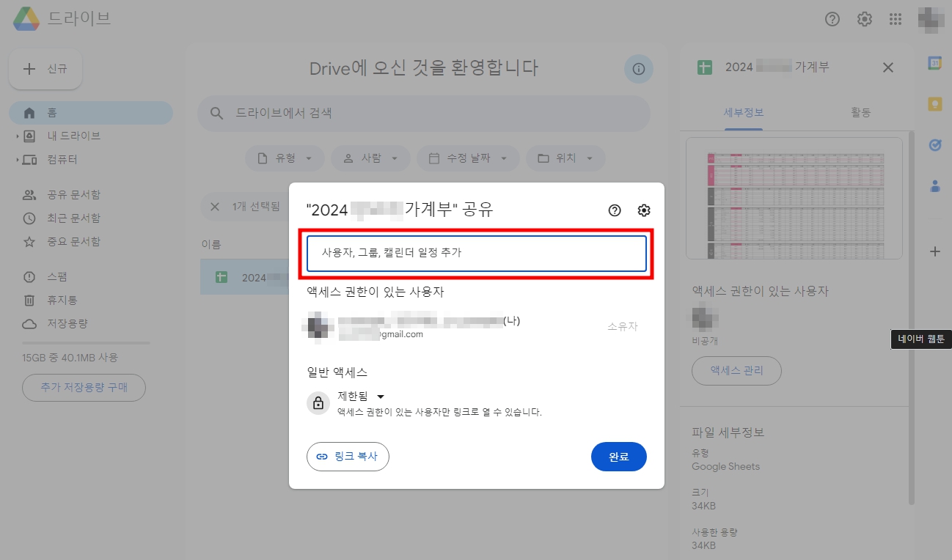Screen dimensions: 952x560
Task: Open Google Tasks in the side panel
Action: tap(935, 145)
